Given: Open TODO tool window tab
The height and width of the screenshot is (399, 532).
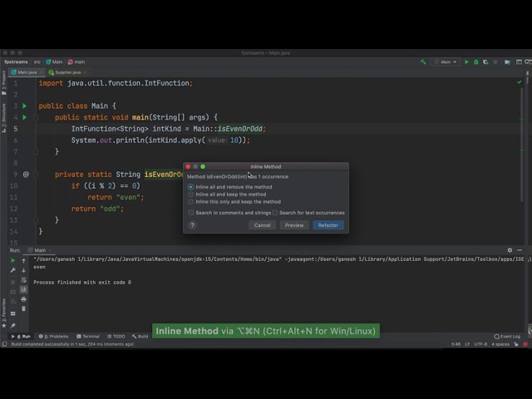Looking at the screenshot, I should pyautogui.click(x=116, y=337).
